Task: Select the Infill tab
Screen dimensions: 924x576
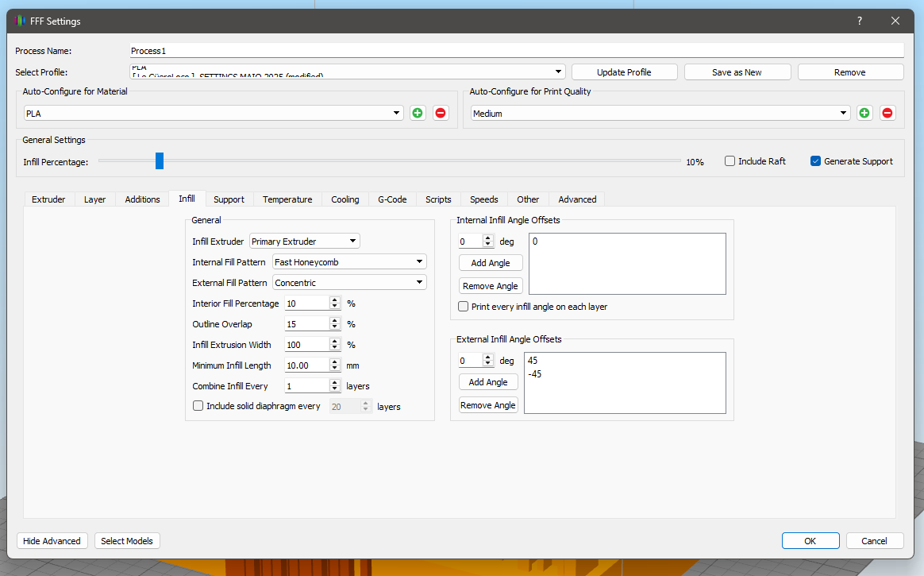Action: (187, 199)
